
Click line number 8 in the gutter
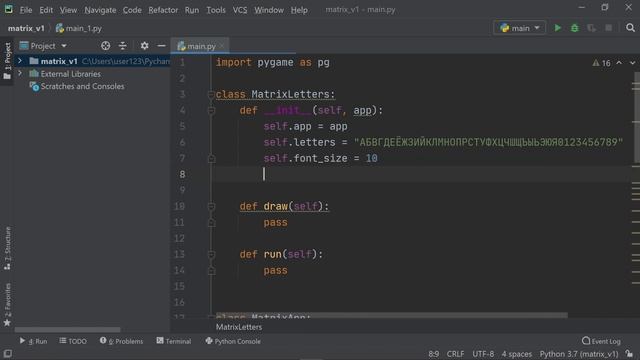click(x=182, y=174)
